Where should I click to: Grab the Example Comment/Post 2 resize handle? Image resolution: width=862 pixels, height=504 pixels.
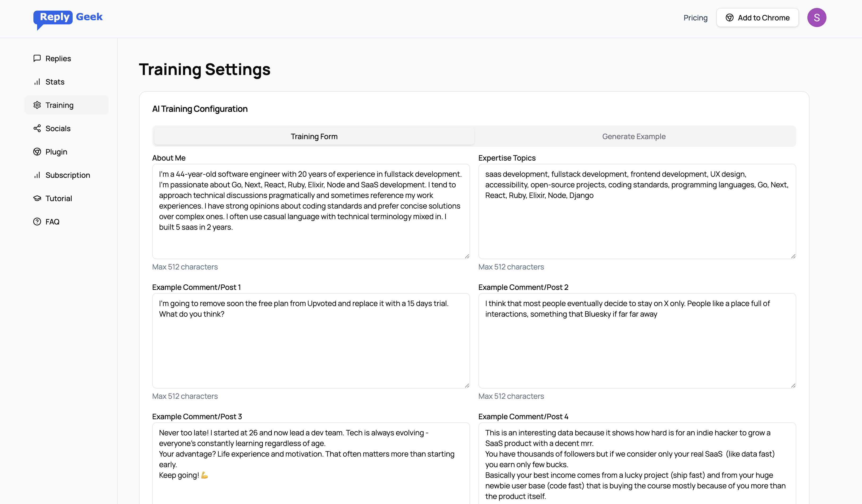[x=793, y=386]
